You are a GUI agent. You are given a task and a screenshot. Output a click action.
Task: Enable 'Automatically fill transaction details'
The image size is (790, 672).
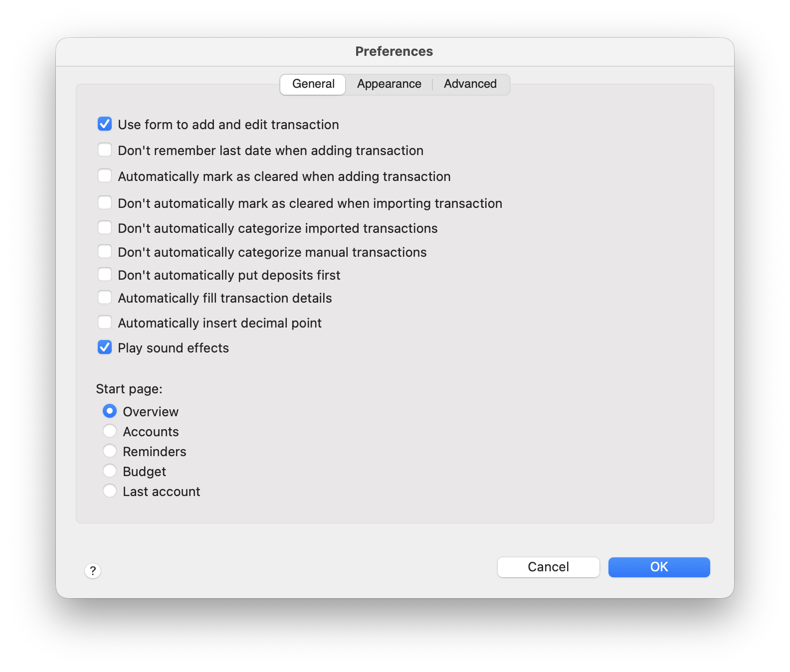pyautogui.click(x=105, y=297)
